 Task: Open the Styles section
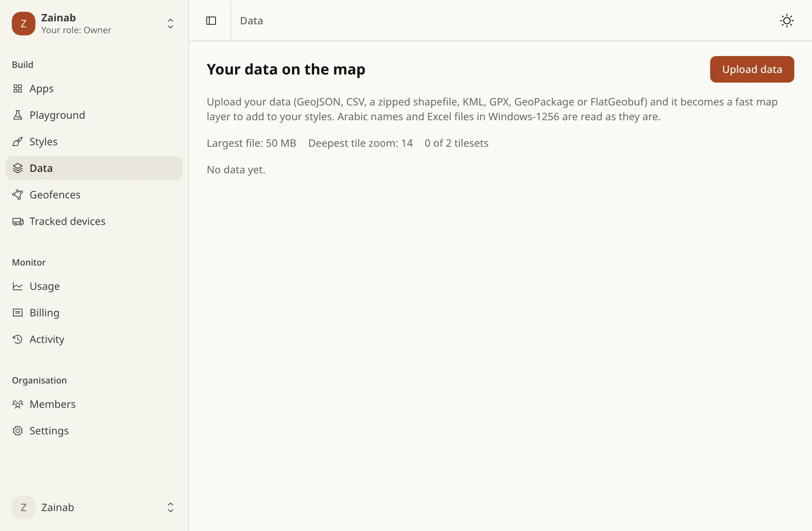point(94,142)
